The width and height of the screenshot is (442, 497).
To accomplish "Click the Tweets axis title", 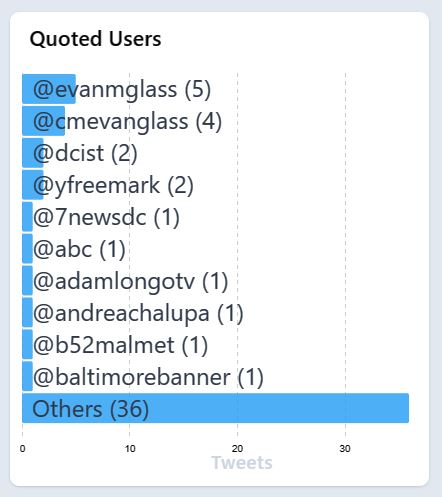I will 242,463.
